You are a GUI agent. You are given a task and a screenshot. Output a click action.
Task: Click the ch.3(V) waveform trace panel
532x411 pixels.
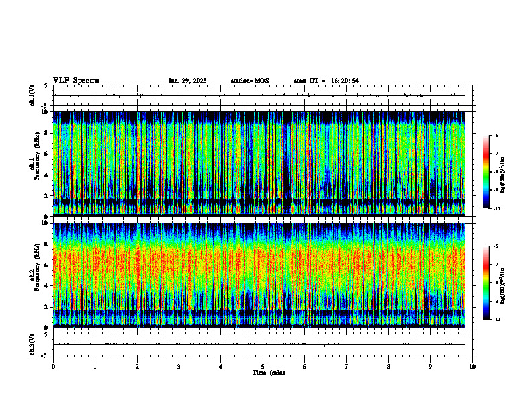coord(264,345)
